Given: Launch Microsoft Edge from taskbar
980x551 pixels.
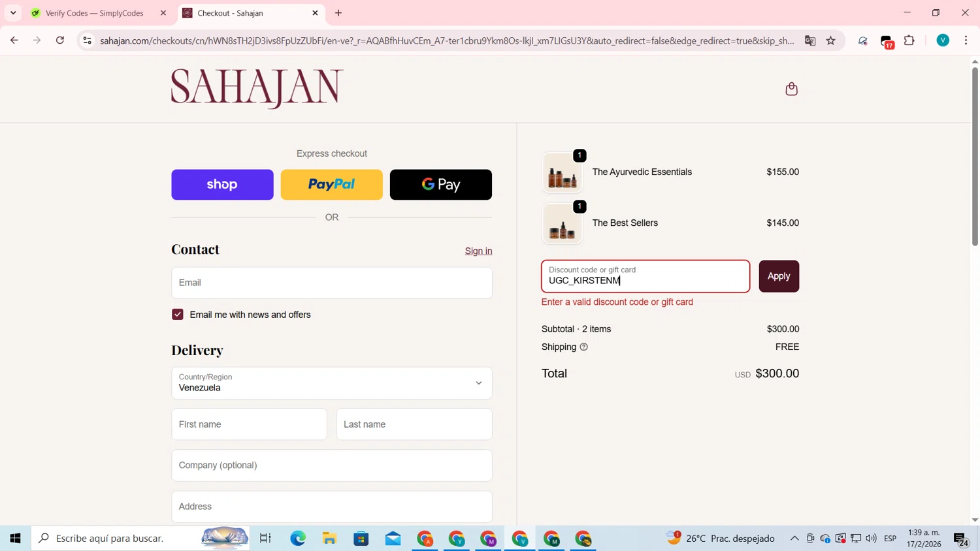Looking at the screenshot, I should [298, 539].
